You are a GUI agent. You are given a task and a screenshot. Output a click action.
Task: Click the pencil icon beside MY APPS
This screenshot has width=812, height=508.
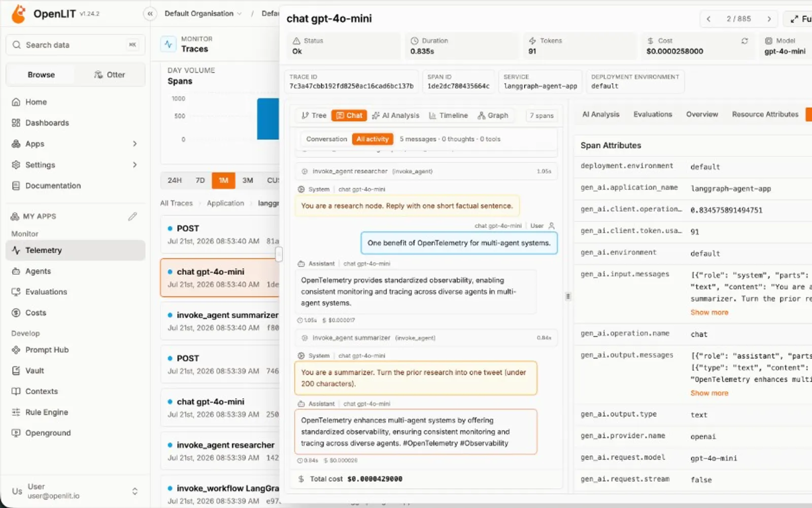coord(132,216)
